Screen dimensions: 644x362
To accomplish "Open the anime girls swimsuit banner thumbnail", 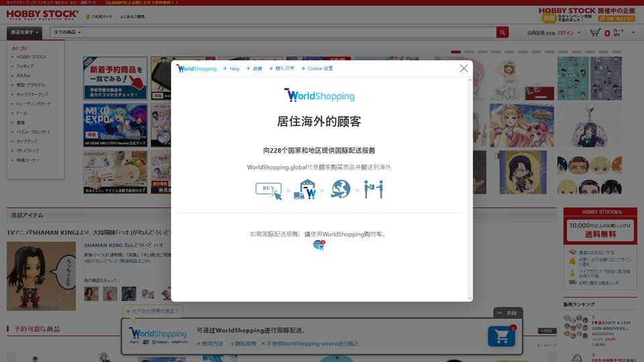I will pyautogui.click(x=522, y=125).
